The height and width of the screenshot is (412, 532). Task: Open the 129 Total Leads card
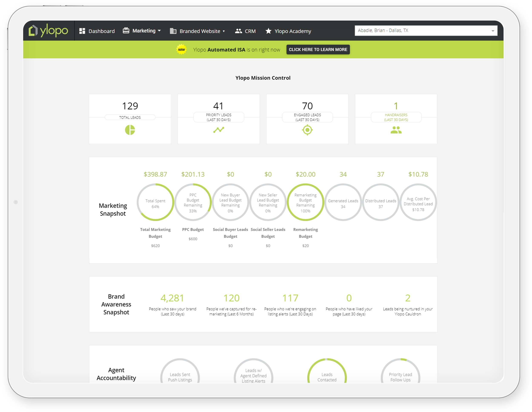pos(130,119)
